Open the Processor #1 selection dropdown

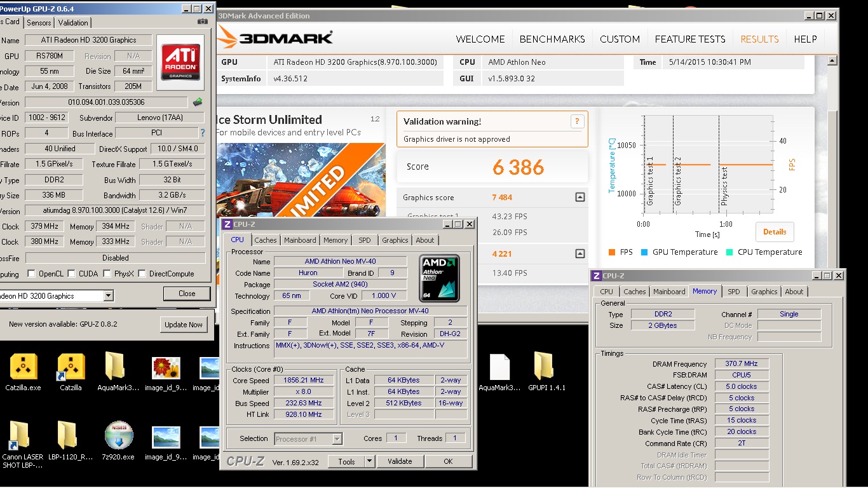337,438
